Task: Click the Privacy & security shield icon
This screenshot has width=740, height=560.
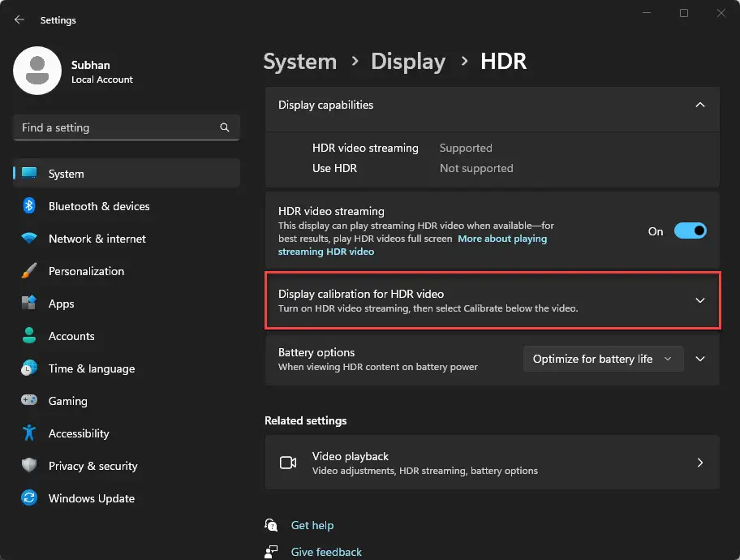Action: [30, 466]
